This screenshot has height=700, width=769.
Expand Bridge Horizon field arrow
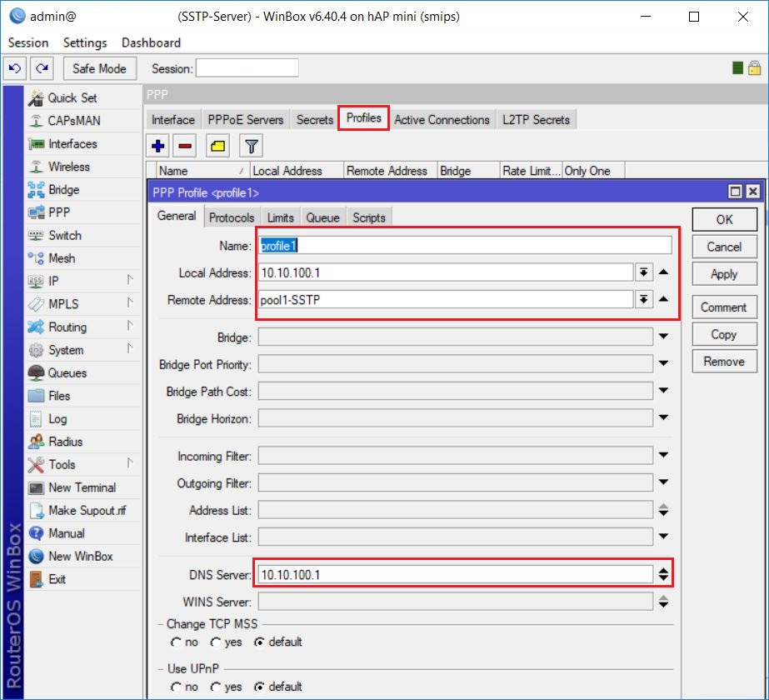point(663,417)
